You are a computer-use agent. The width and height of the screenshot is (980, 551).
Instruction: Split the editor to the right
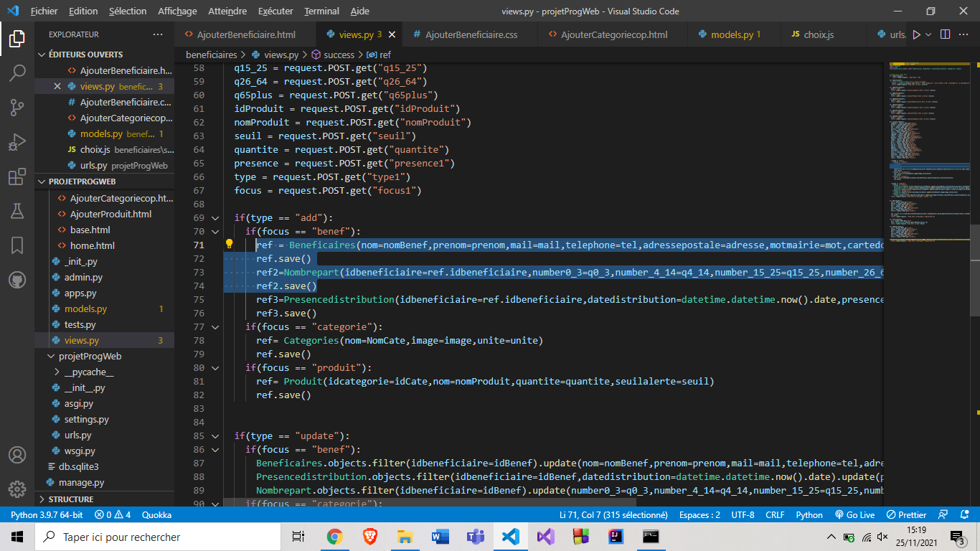(x=945, y=34)
